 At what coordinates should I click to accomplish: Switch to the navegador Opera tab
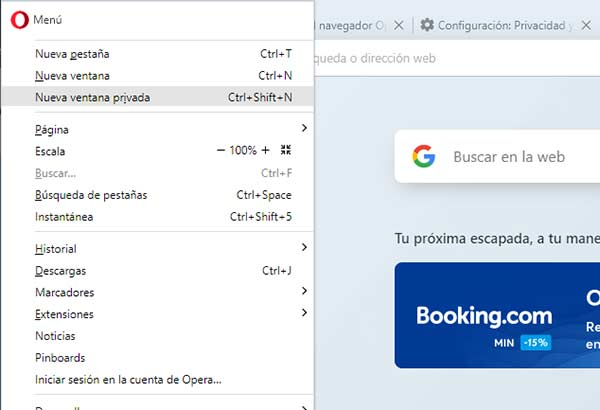point(351,26)
